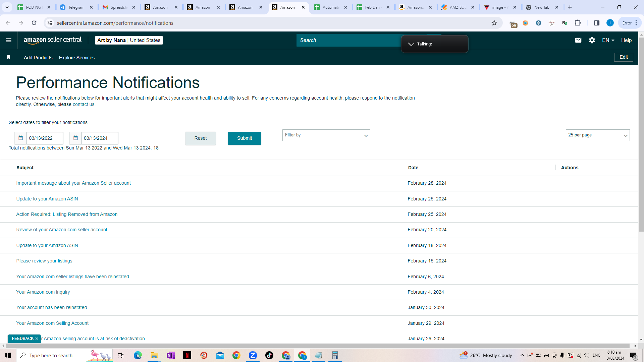Image resolution: width=644 pixels, height=362 pixels.
Task: Collapse the Talking overlay chevron
Action: tap(411, 44)
